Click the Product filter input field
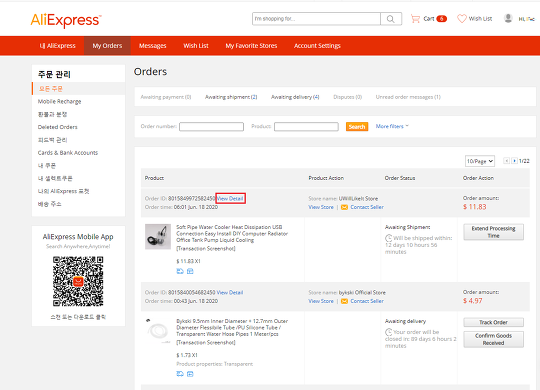This screenshot has width=540, height=390. coord(306,127)
